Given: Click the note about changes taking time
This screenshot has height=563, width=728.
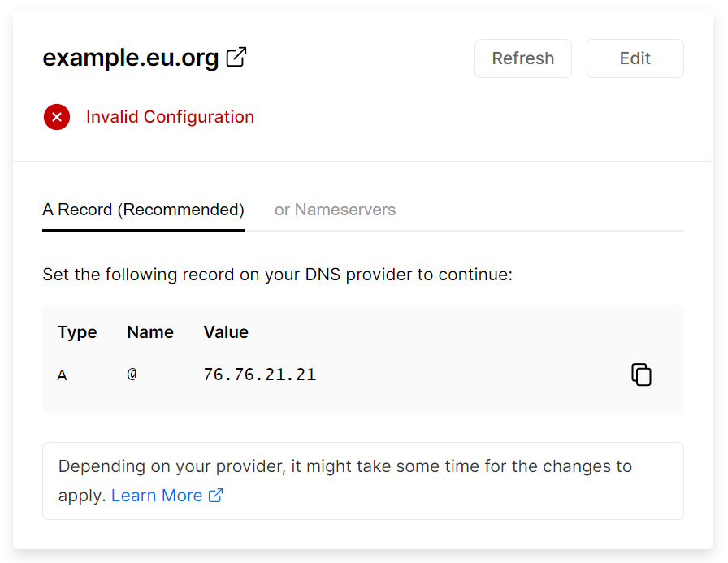Looking at the screenshot, I should click(345, 467).
